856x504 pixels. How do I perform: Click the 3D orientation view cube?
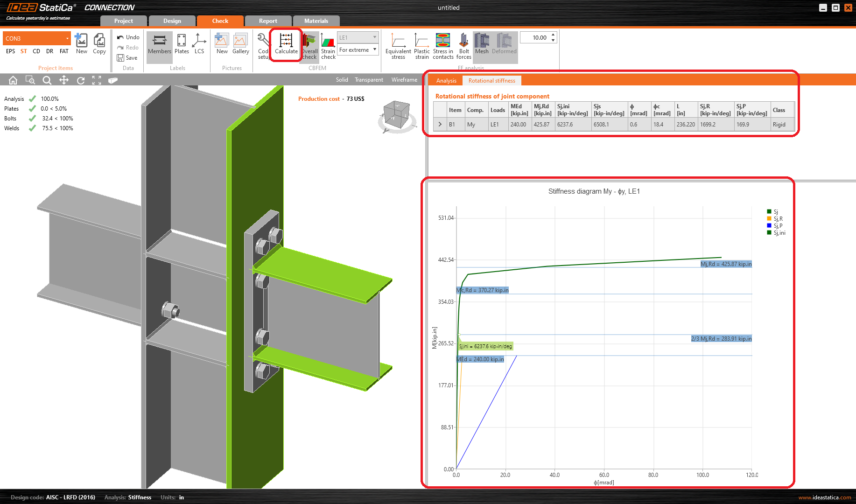[396, 115]
